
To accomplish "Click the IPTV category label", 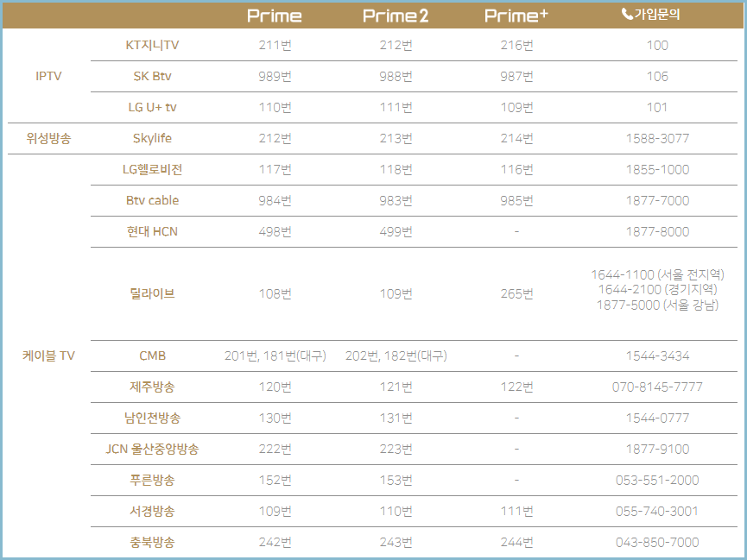I will 48,76.
